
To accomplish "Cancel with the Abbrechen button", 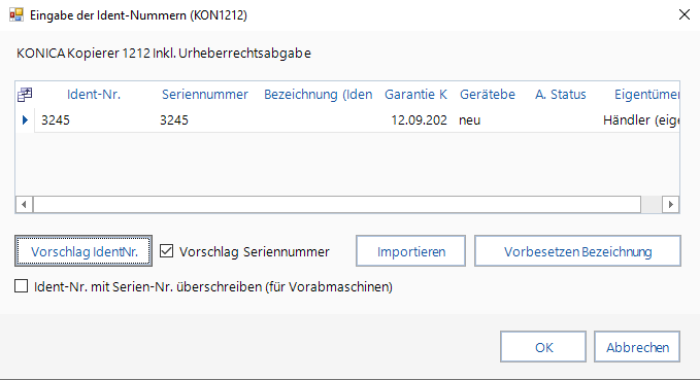I will coord(637,347).
